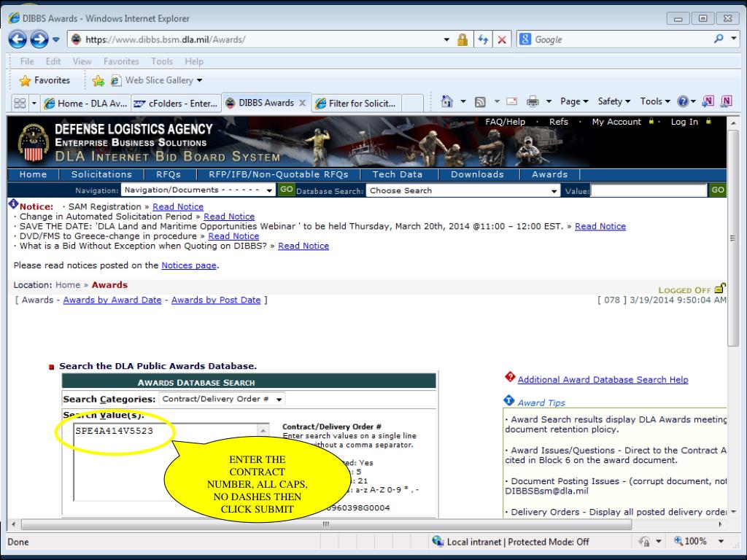
Task: Open the Notices page link
Action: coord(189,265)
